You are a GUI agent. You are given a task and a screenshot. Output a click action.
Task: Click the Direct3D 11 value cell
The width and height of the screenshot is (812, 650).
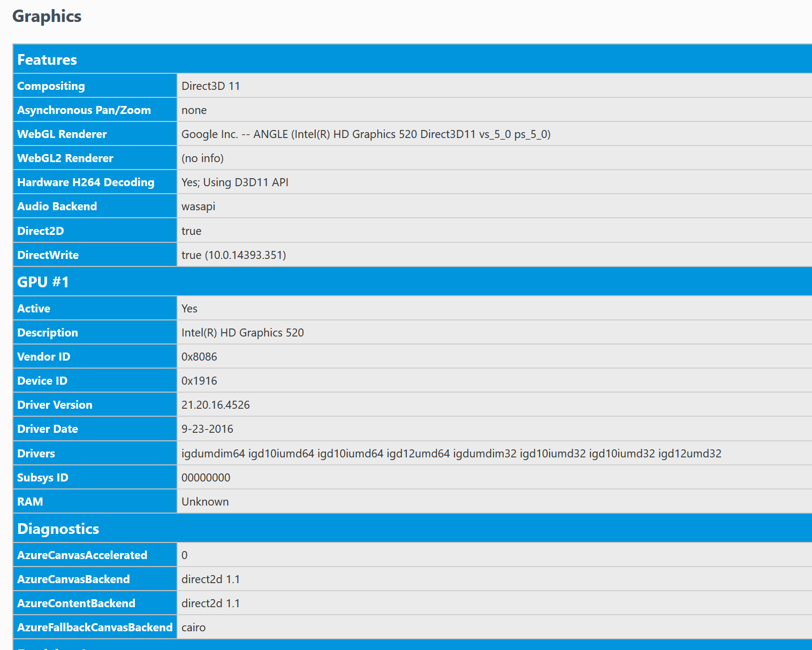pyautogui.click(x=495, y=86)
